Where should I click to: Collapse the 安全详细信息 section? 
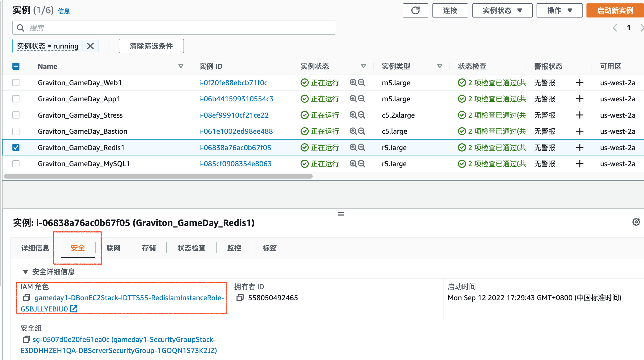click(25, 272)
